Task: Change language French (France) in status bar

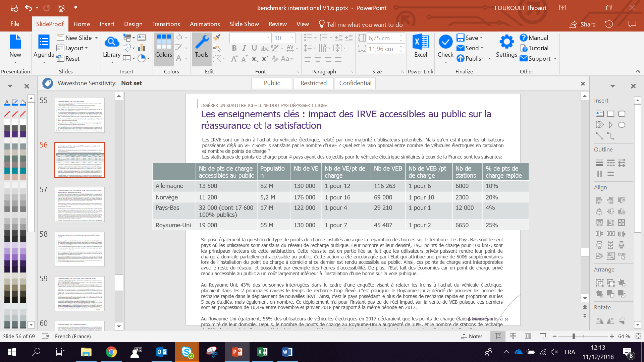Action: click(73, 336)
